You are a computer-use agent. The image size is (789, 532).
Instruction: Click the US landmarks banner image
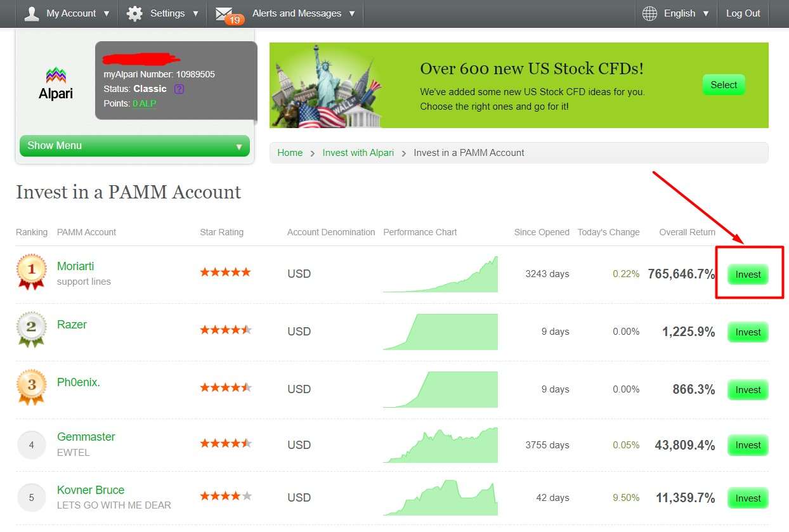[x=327, y=86]
